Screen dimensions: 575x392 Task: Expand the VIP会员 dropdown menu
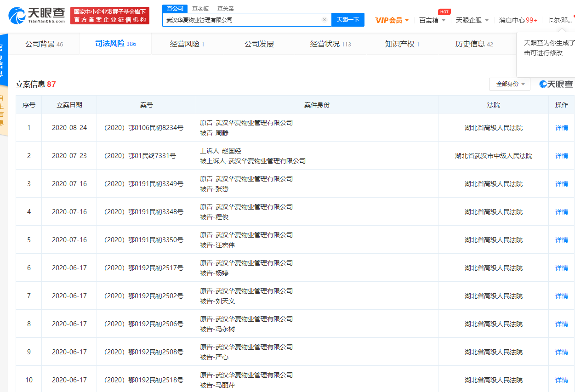392,20
